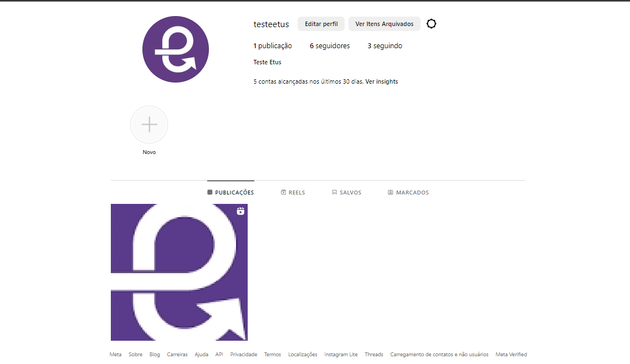This screenshot has width=630, height=364.
Task: Open the Localizações footer link
Action: coord(303,355)
